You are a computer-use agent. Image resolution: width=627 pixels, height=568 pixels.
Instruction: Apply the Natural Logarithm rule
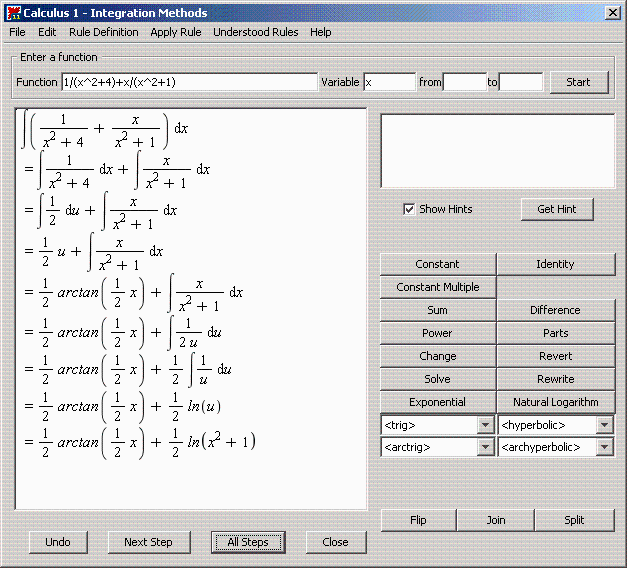pos(555,402)
